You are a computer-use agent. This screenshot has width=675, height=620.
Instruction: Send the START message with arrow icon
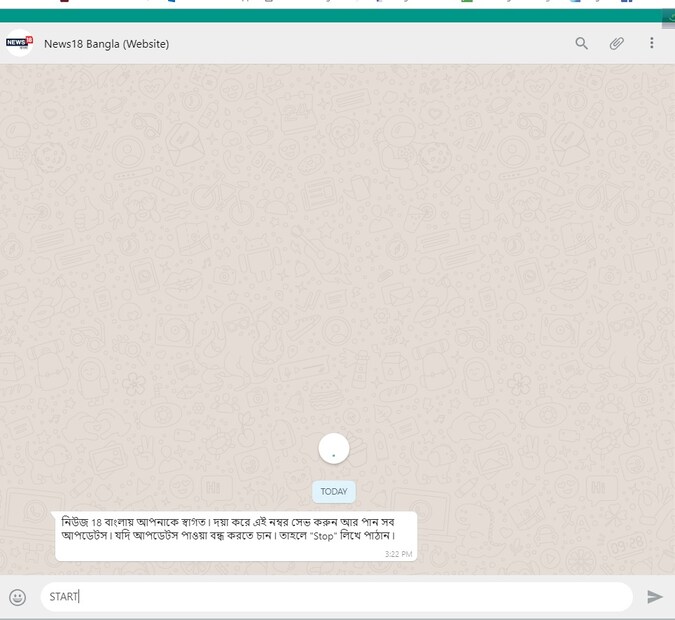point(655,597)
